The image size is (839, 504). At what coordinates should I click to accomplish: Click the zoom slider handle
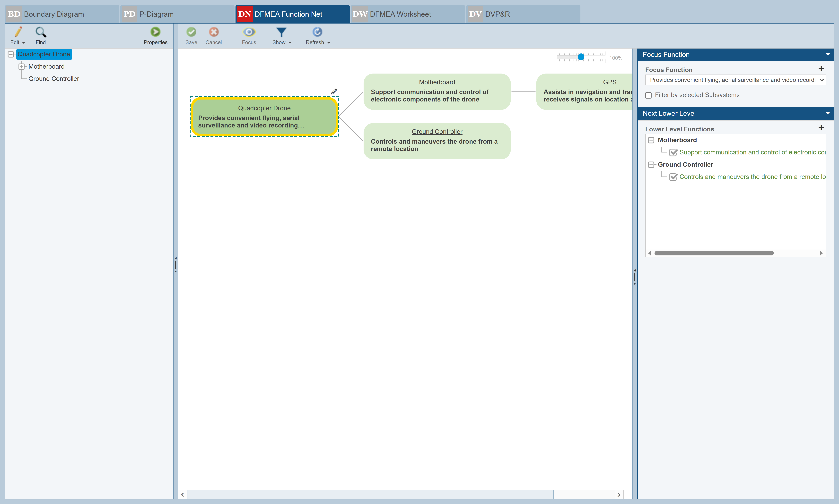point(581,57)
